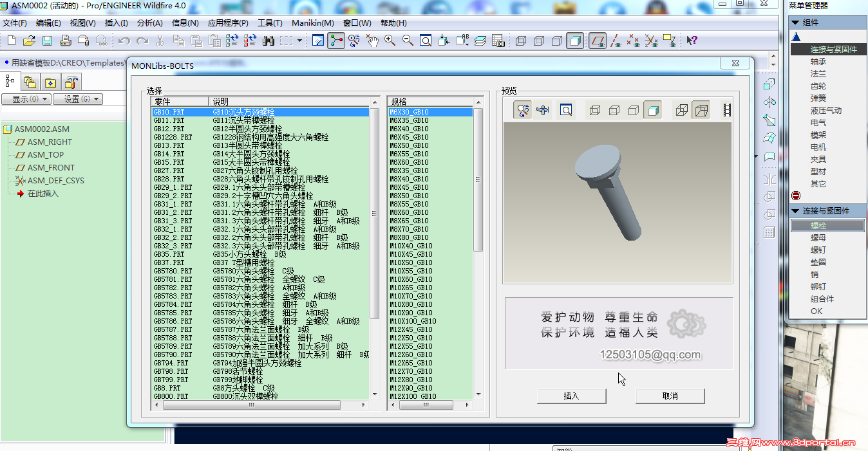Select the zoom out magnifier icon
The width and height of the screenshot is (868, 451).
408,41
